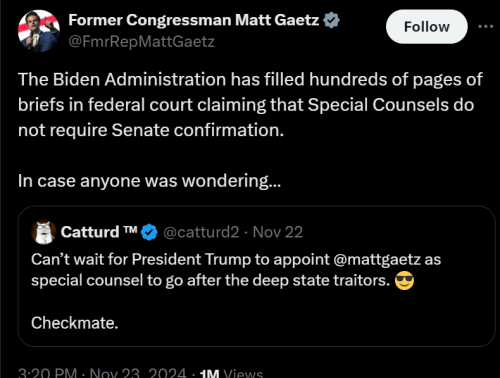This screenshot has height=378, width=500.
Task: Open the @catturd2 handle in the quoted tweet
Action: click(x=201, y=232)
